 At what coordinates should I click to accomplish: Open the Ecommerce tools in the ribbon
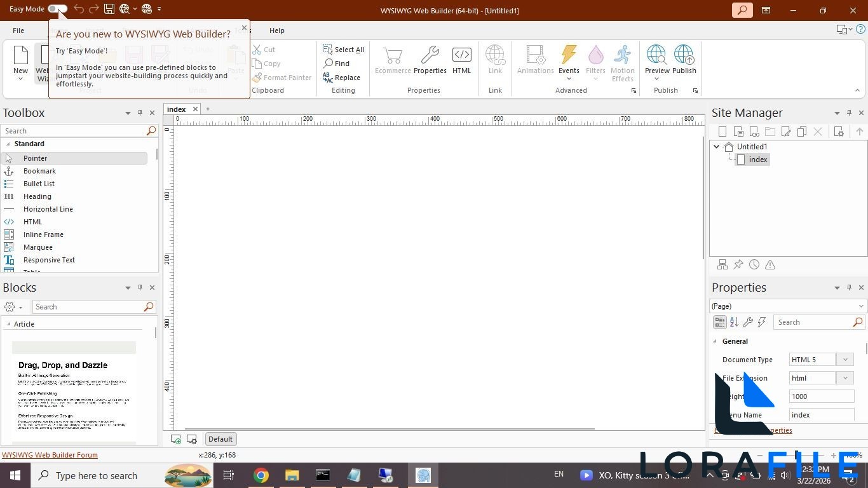pyautogui.click(x=392, y=60)
